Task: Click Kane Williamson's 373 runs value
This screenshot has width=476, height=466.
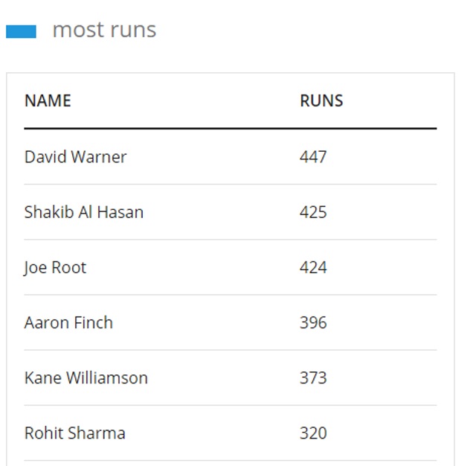Action: click(x=313, y=378)
